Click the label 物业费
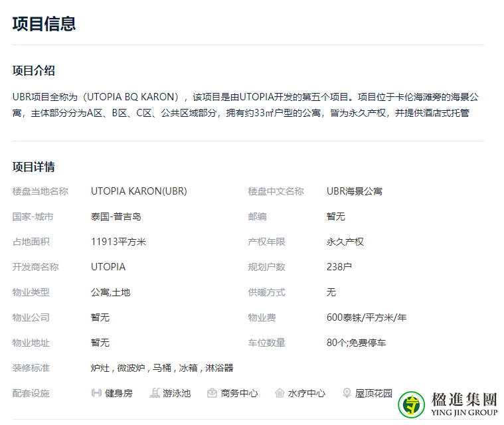The width and height of the screenshot is (504, 425). (x=262, y=317)
